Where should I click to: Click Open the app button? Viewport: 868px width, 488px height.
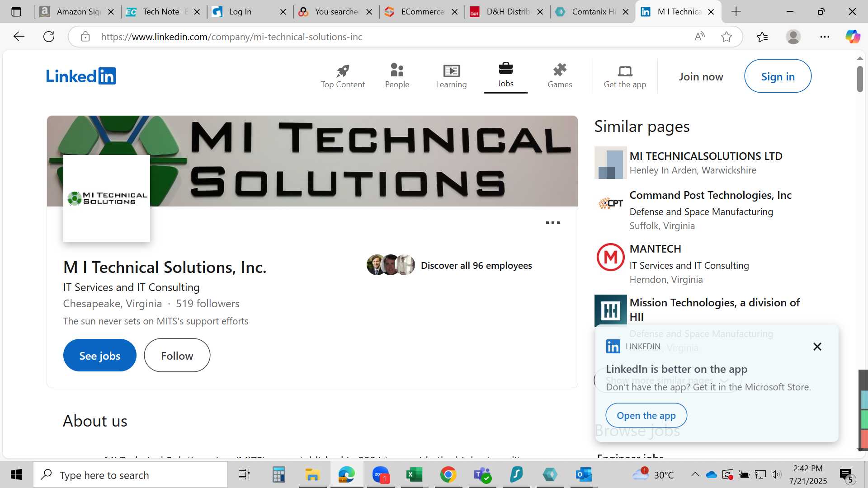click(646, 415)
